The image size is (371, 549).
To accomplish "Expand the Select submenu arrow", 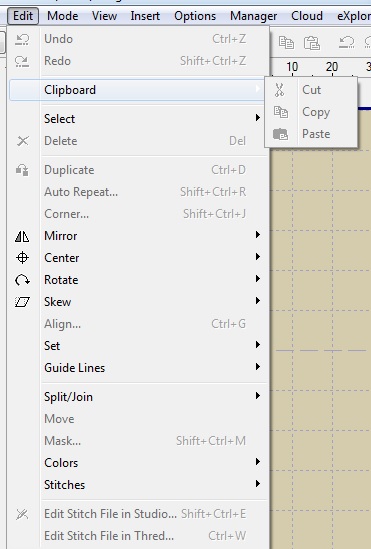I will point(258,118).
